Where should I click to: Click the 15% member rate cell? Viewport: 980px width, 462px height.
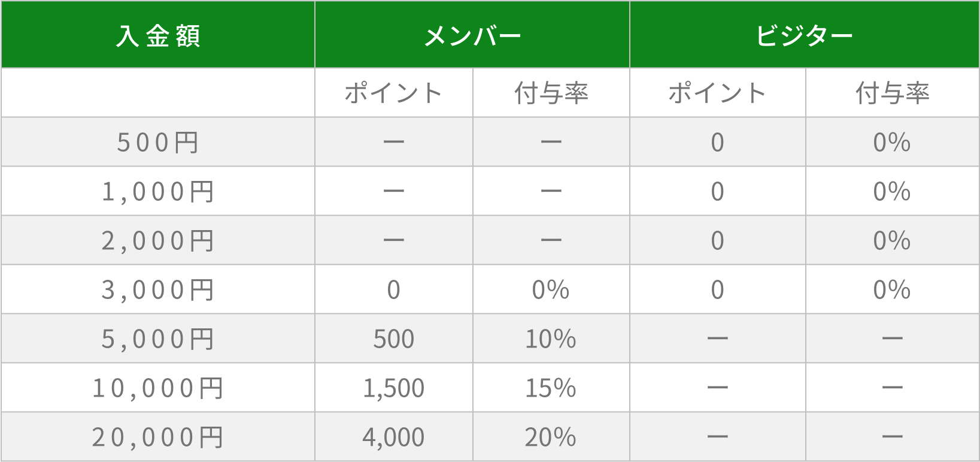(551, 388)
